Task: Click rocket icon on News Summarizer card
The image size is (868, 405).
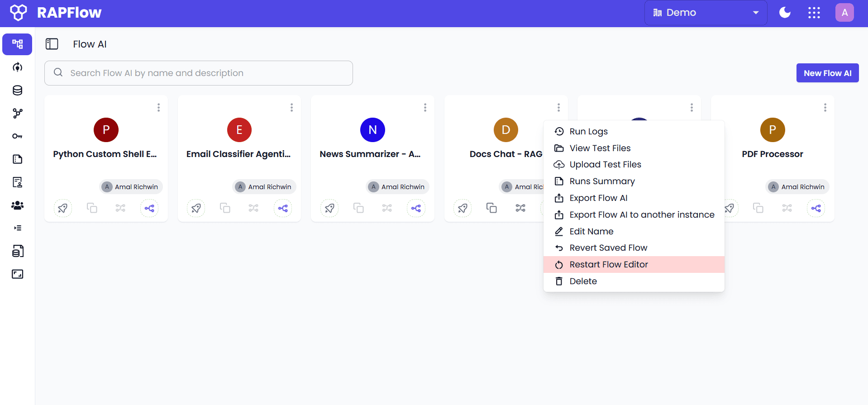Action: pyautogui.click(x=329, y=208)
